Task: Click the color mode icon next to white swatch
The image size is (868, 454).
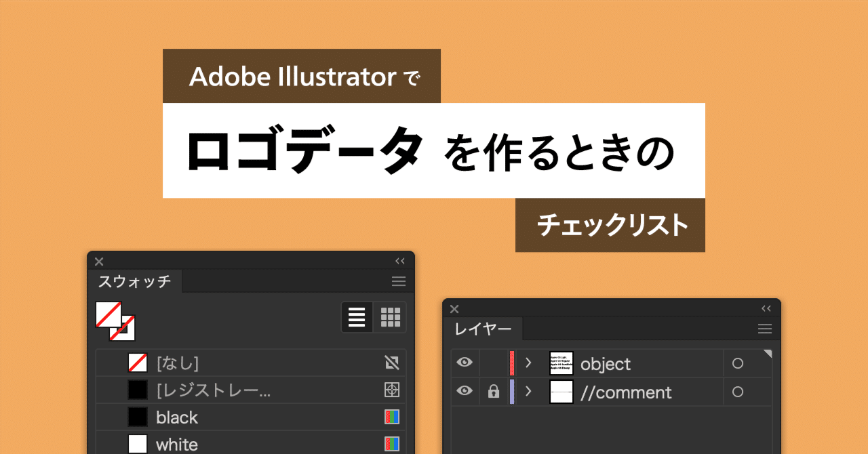Action: [x=392, y=444]
